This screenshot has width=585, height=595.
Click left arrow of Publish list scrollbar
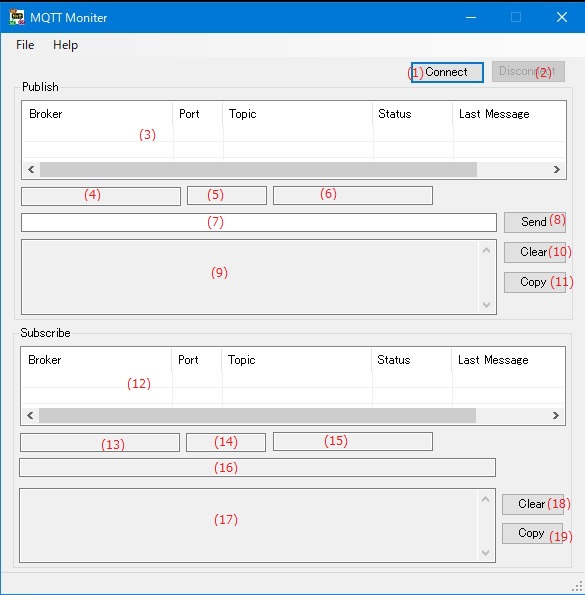point(31,169)
